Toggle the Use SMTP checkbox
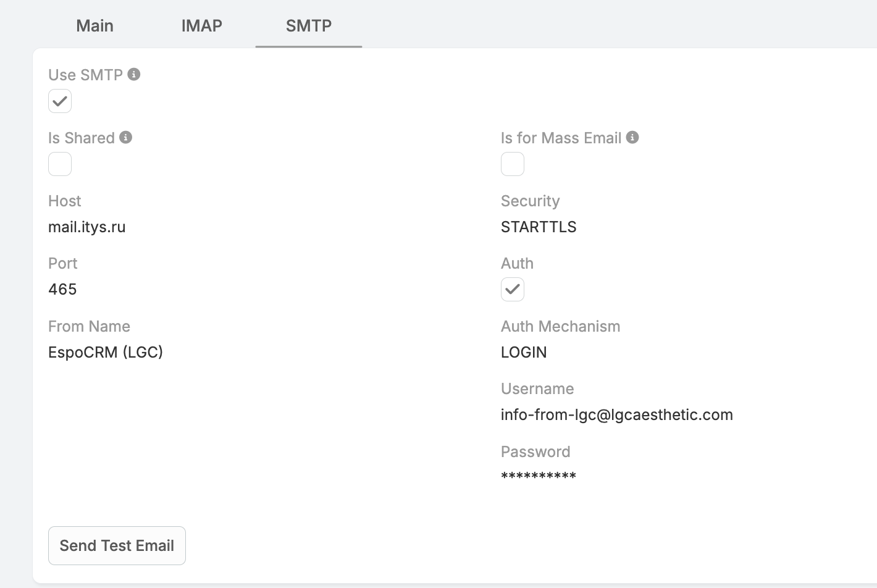Image resolution: width=877 pixels, height=588 pixels. (60, 101)
